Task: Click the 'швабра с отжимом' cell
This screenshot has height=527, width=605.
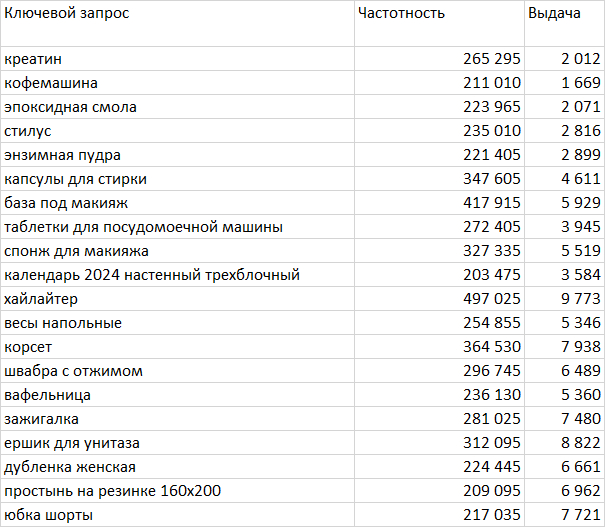Action: click(x=73, y=371)
